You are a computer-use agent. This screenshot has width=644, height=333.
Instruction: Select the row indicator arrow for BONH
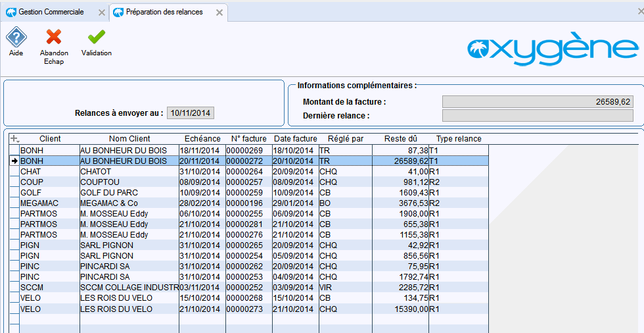[14, 161]
